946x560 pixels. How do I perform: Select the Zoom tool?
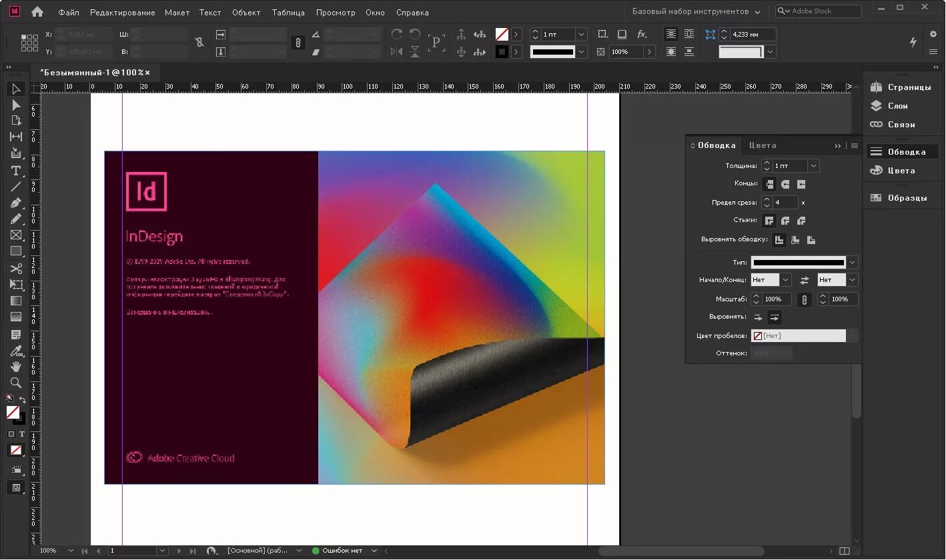tap(15, 383)
